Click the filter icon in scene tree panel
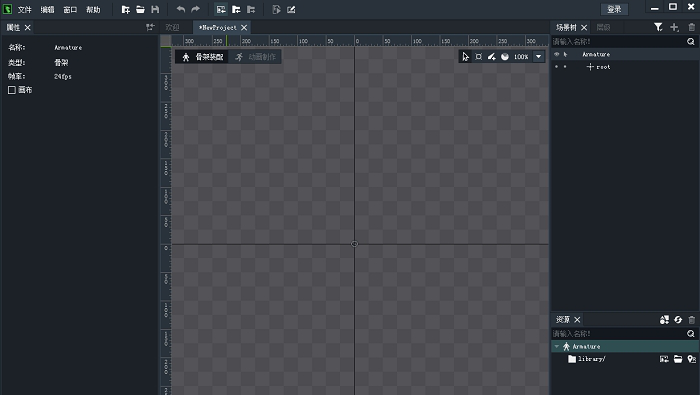This screenshot has width=700, height=410. tap(658, 27)
